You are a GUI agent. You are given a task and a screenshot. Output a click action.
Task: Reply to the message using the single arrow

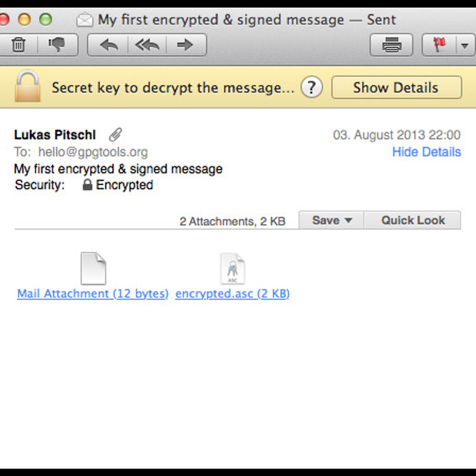(108, 45)
